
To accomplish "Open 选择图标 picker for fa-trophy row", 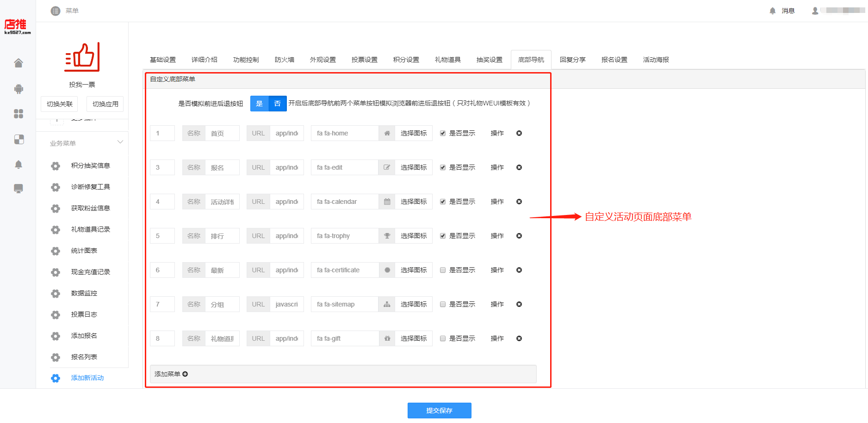I will 414,236.
